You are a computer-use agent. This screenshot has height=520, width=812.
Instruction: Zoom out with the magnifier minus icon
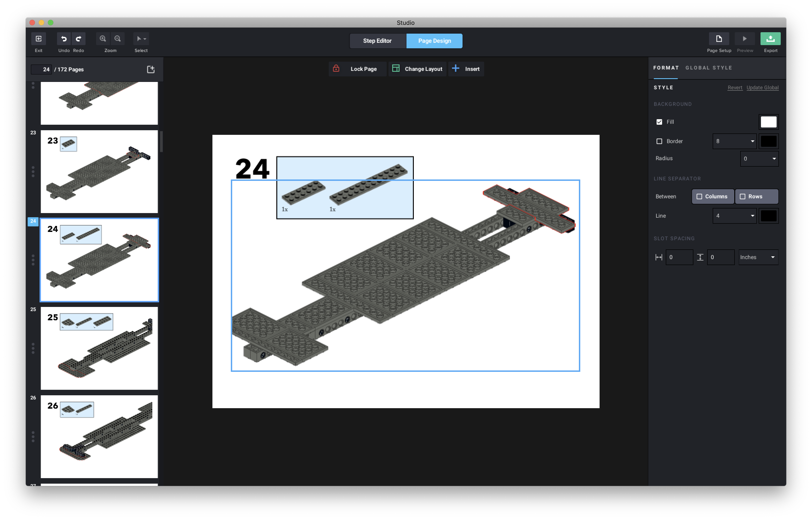pyautogui.click(x=117, y=39)
